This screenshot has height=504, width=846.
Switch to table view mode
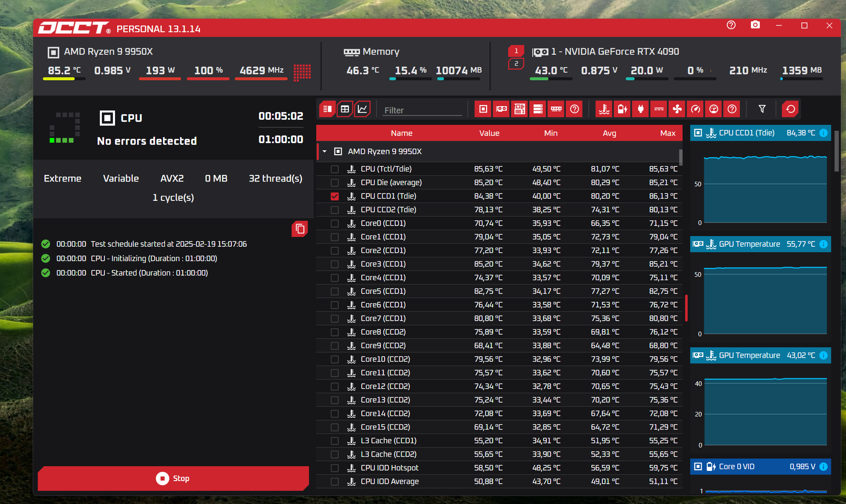(x=345, y=109)
